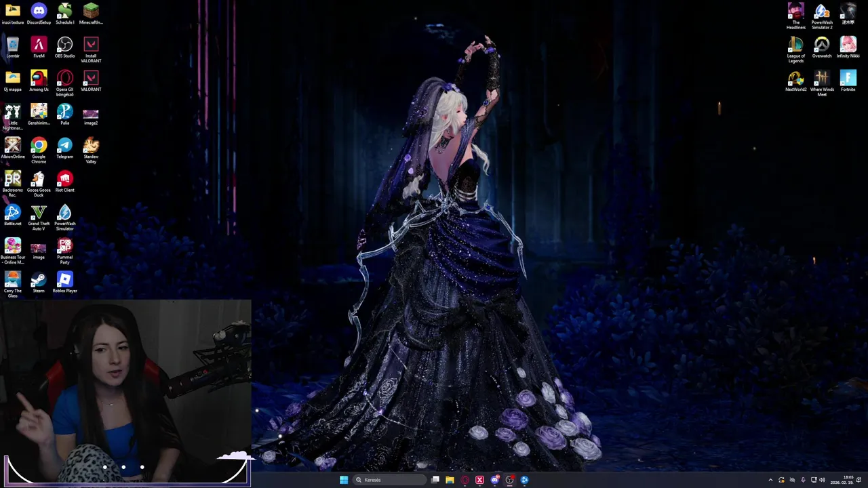Expand the hidden system tray icons
The width and height of the screenshot is (868, 488).
click(x=770, y=480)
